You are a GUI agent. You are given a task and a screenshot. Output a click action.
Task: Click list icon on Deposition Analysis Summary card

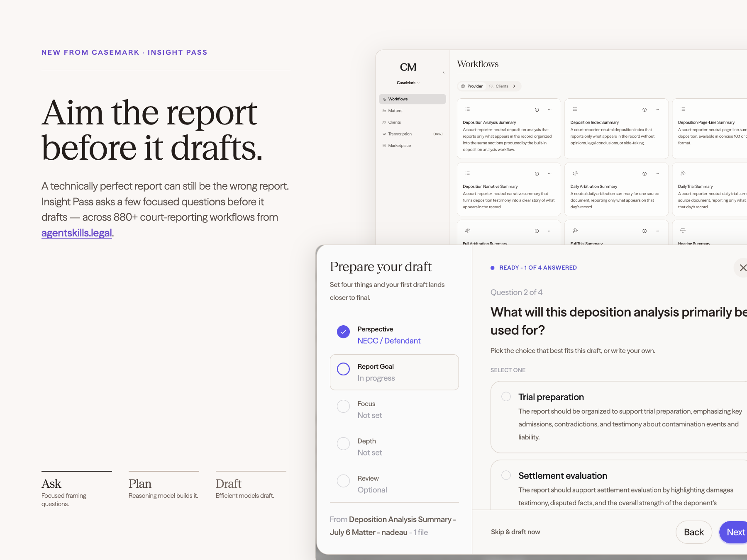468,109
